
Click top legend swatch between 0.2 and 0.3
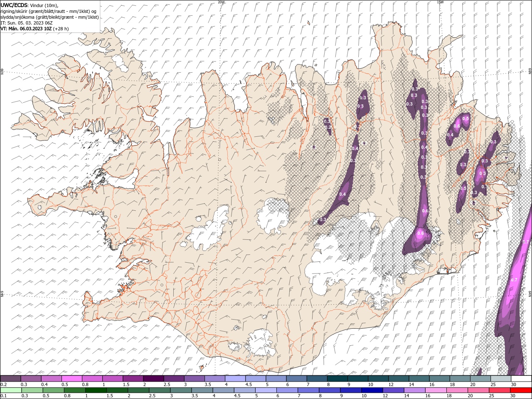point(11,379)
